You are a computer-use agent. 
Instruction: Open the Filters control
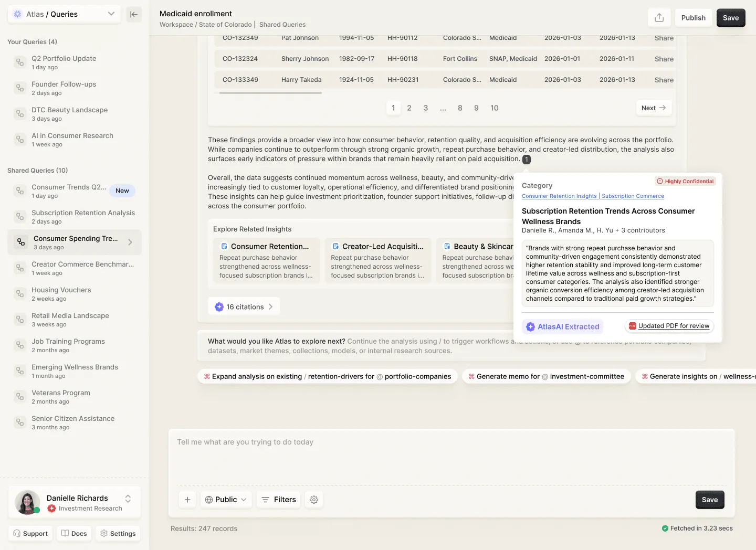coord(279,500)
